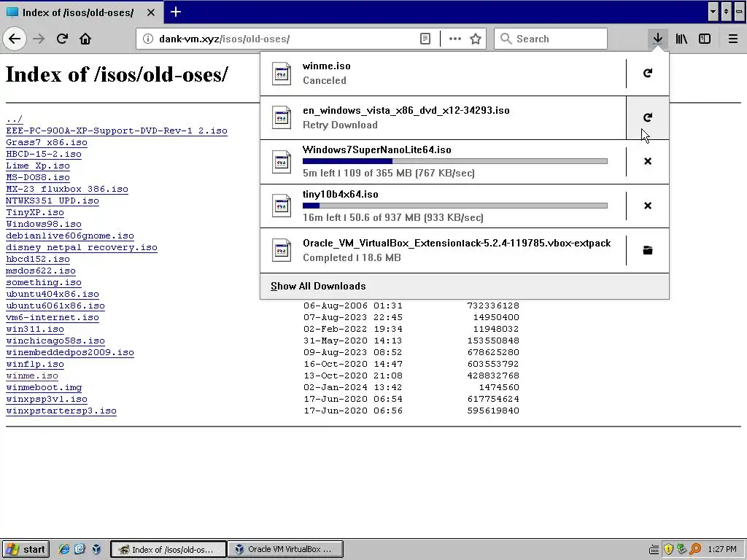Viewport: 747px width, 560px height.
Task: Click the Forward arrow button
Action: point(39,39)
